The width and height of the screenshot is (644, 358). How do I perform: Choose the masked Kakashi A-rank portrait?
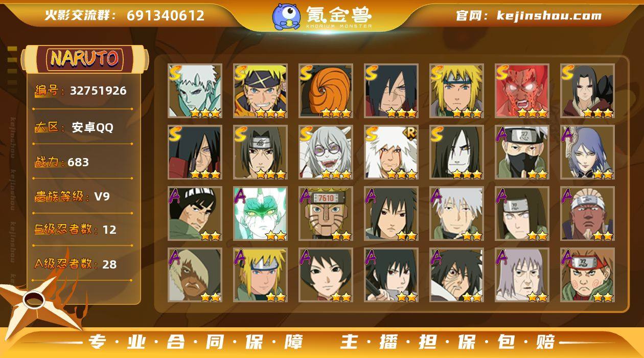[x=522, y=152]
